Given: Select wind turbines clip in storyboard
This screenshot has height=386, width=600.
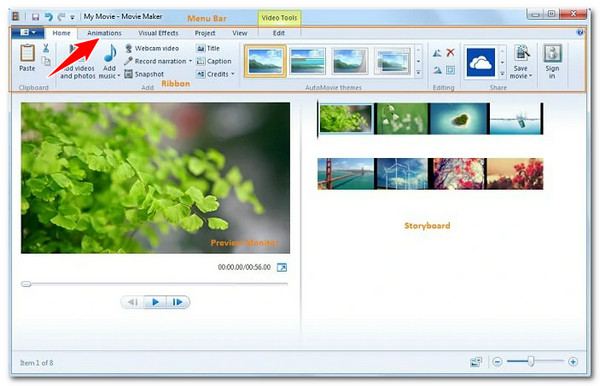Looking at the screenshot, I should pyautogui.click(x=402, y=174).
